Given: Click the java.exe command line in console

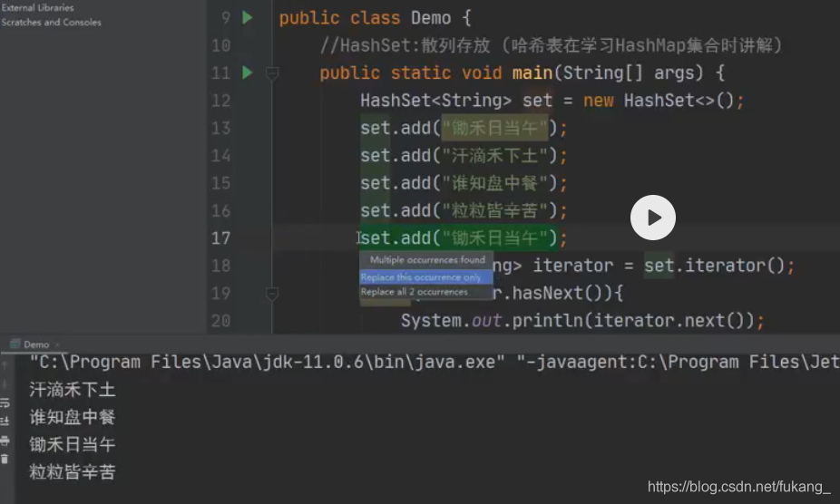Looking at the screenshot, I should tap(434, 362).
